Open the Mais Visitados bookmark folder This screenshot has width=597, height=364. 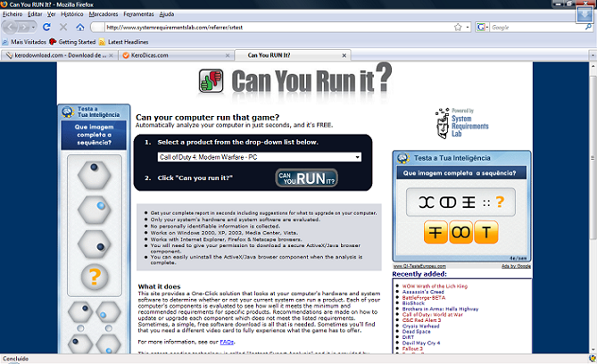coord(24,42)
